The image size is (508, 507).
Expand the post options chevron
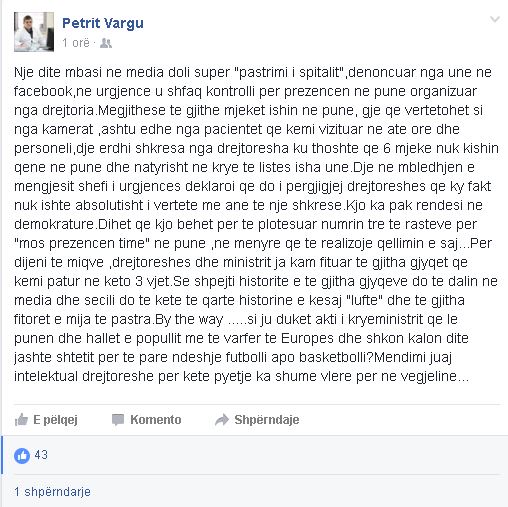coord(495,19)
